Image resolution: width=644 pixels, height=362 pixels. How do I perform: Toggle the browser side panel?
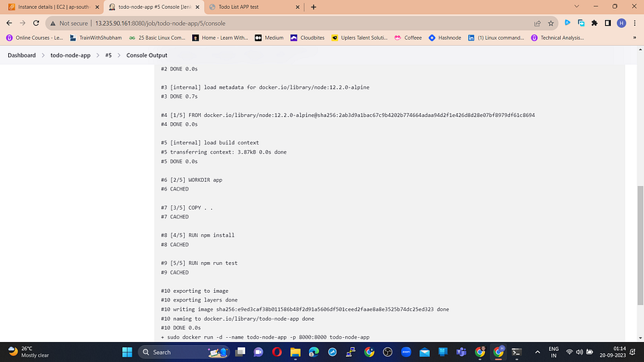(608, 24)
